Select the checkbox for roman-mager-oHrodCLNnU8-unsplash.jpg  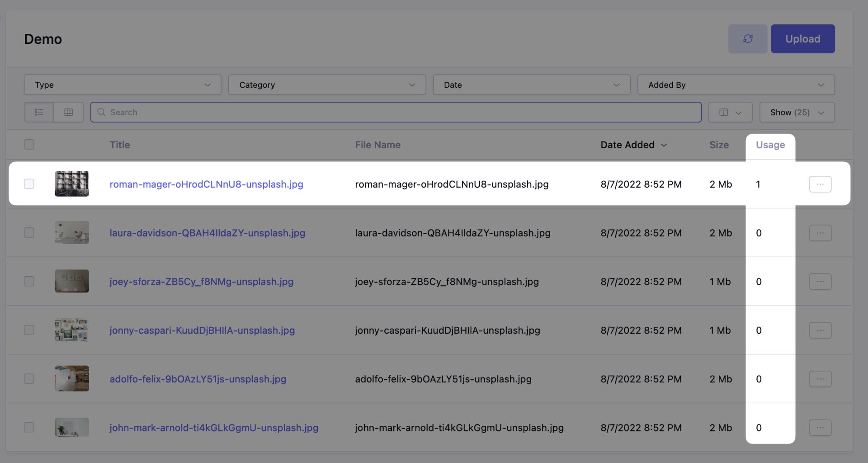[28, 184]
